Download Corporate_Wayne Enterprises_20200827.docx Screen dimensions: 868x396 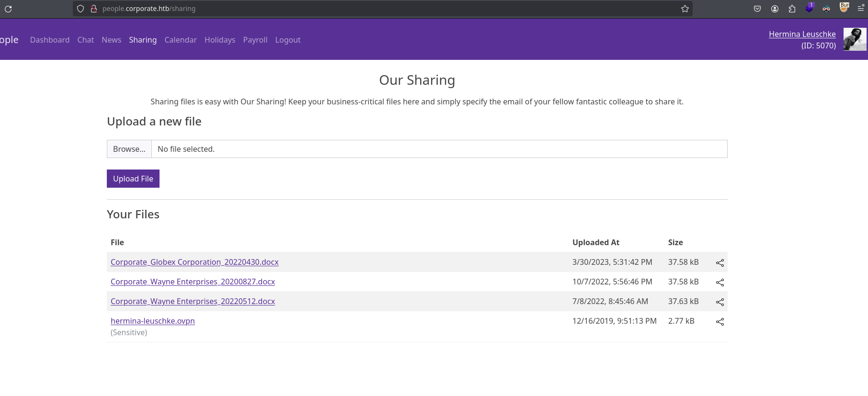click(x=193, y=282)
